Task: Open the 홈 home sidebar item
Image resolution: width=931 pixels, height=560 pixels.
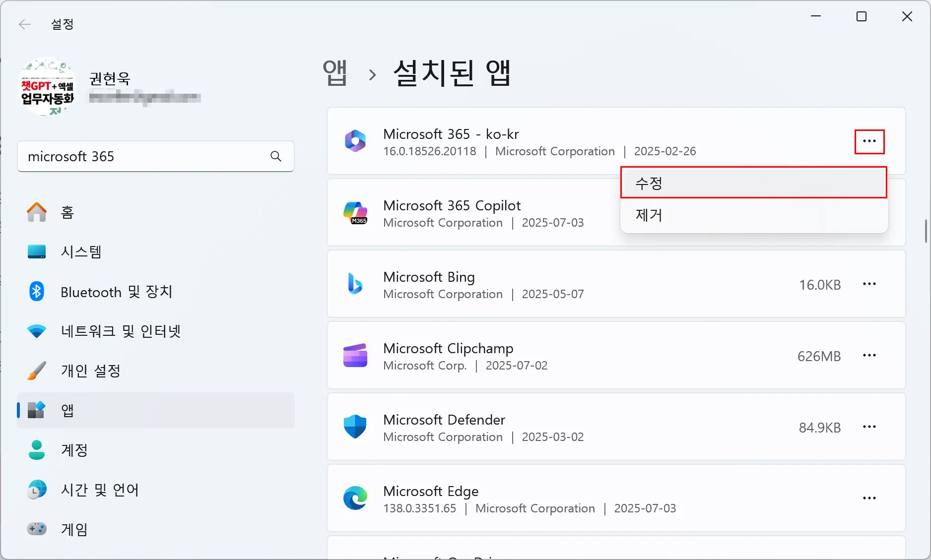Action: click(156, 212)
